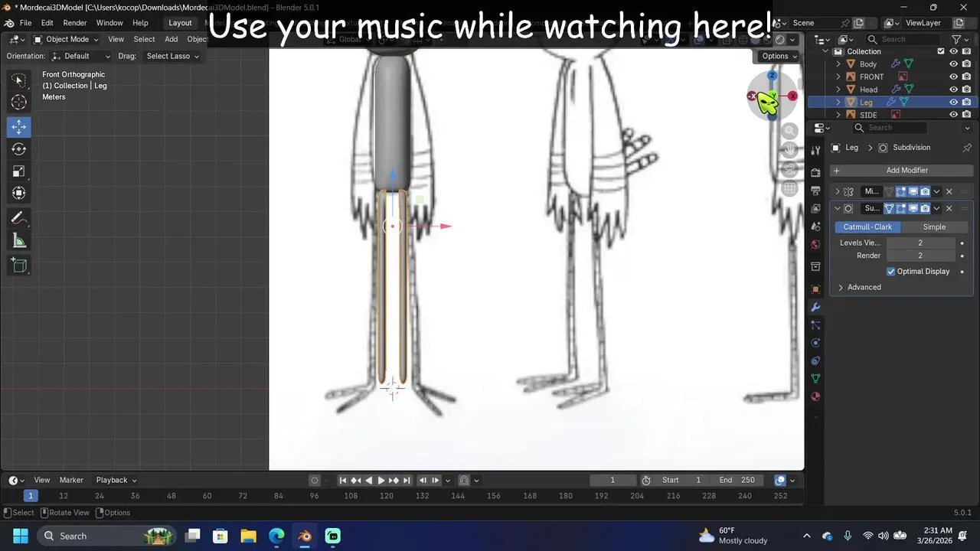The height and width of the screenshot is (551, 980).
Task: Choose the Measure tool
Action: [x=19, y=242]
